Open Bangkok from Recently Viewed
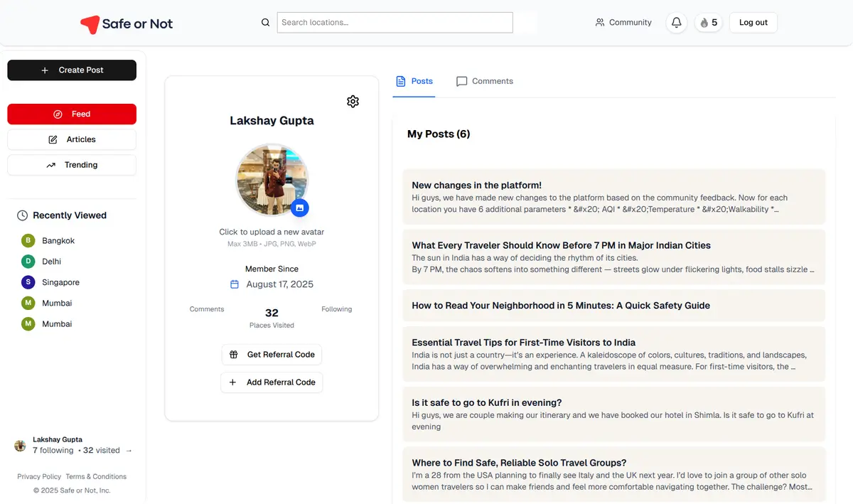The height and width of the screenshot is (504, 853). tap(58, 241)
